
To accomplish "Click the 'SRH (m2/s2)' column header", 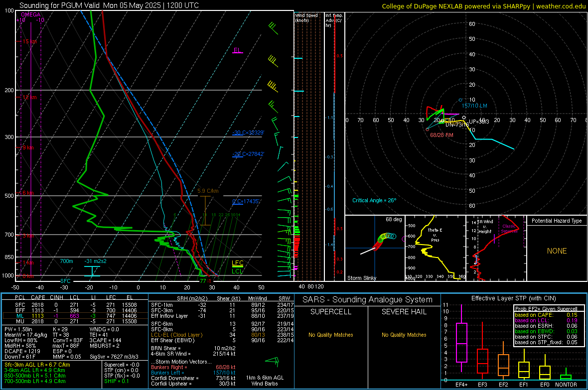I will pos(192,298).
